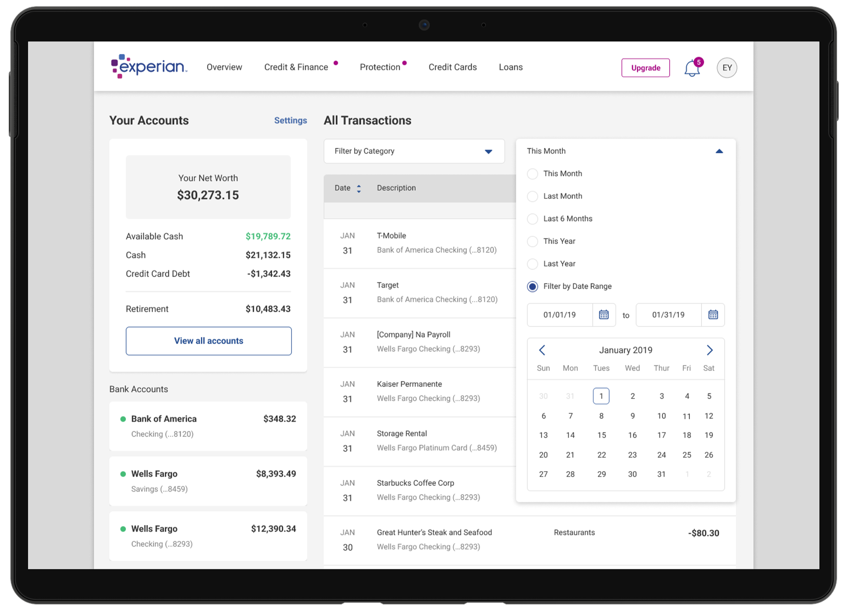Click the January 2019 calendar title
The image size is (848, 616).
[625, 350]
